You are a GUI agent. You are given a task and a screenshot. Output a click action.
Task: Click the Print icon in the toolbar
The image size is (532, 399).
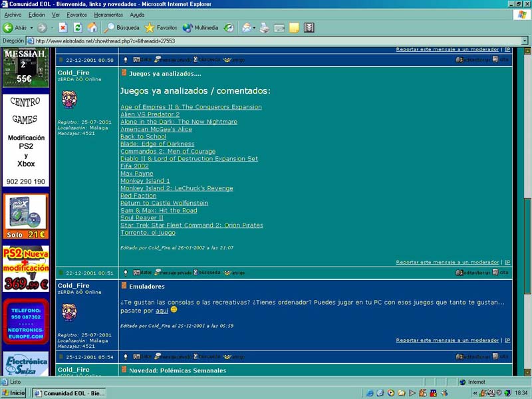[x=265, y=27]
